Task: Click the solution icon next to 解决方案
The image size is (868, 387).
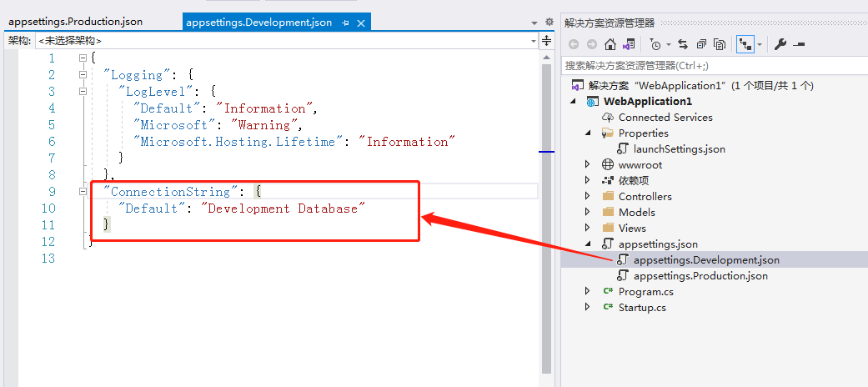Action: [578, 86]
